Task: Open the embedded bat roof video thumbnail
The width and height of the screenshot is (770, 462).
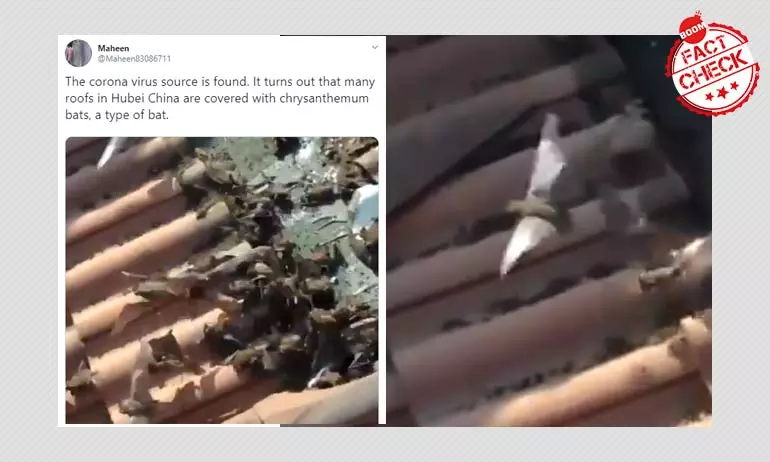Action: pos(222,280)
